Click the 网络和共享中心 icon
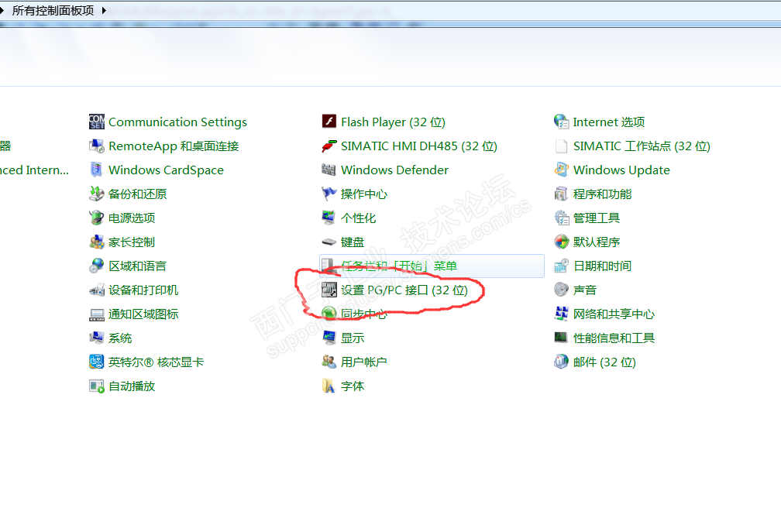Screen dimensions: 781x532 [561, 314]
